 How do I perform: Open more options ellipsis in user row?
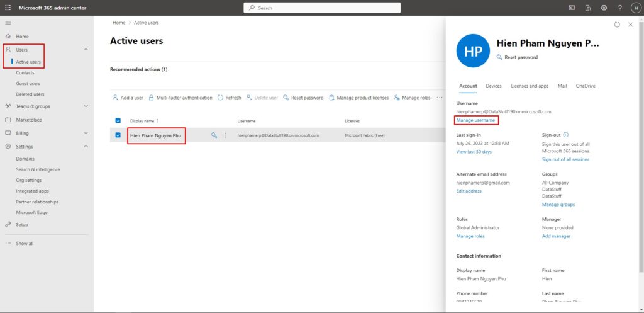pos(226,135)
